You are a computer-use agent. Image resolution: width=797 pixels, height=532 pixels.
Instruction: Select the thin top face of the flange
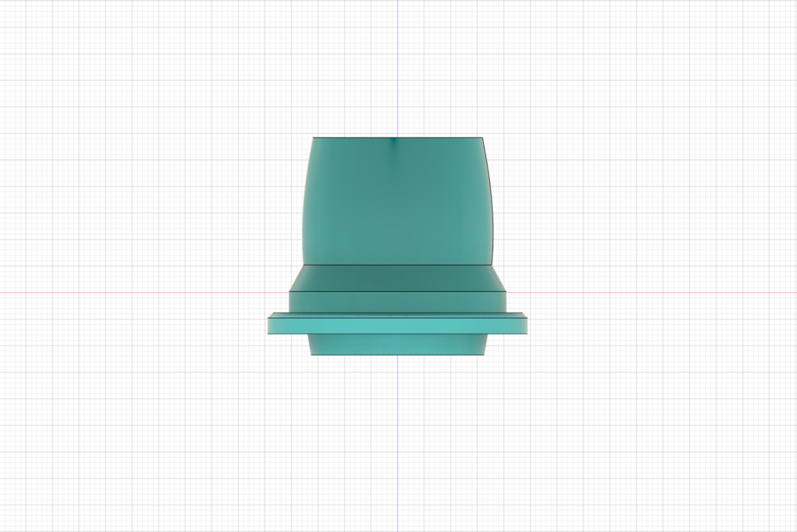pos(397,316)
